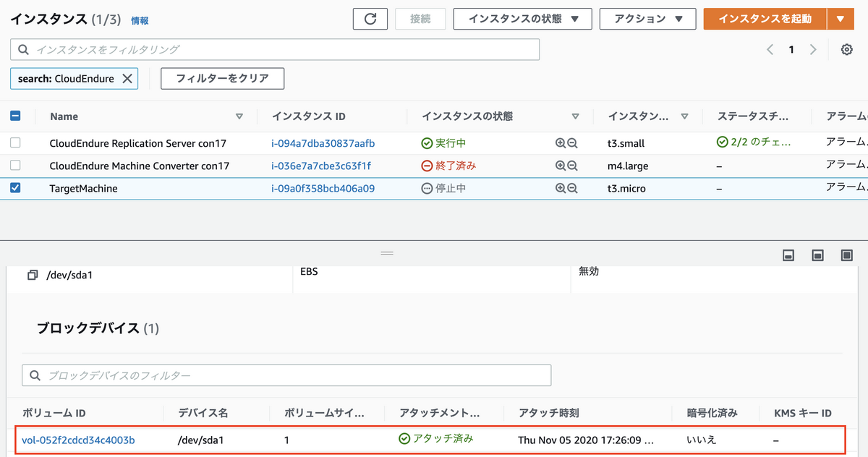Zoom in on Replication Server state filter
868x457 pixels.
coord(561,143)
